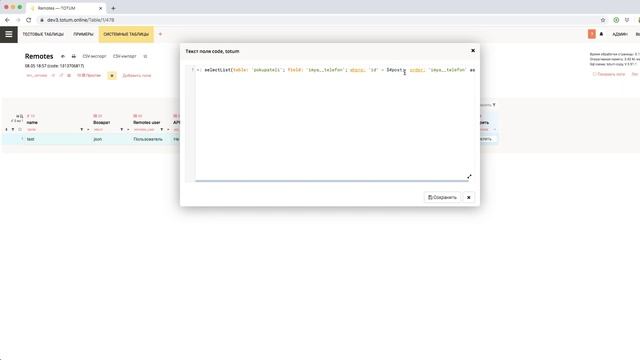
Task: Open the ТЕСТОВЫЕ ТАБЛИЦЫ menu
Action: pyautogui.click(x=43, y=34)
